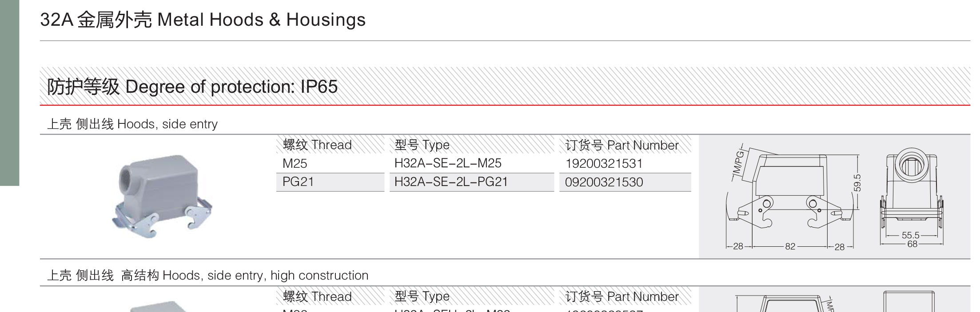Viewport: 980px width, 312px height.
Task: Click the M/PG label on the side drawing
Action: [737, 162]
